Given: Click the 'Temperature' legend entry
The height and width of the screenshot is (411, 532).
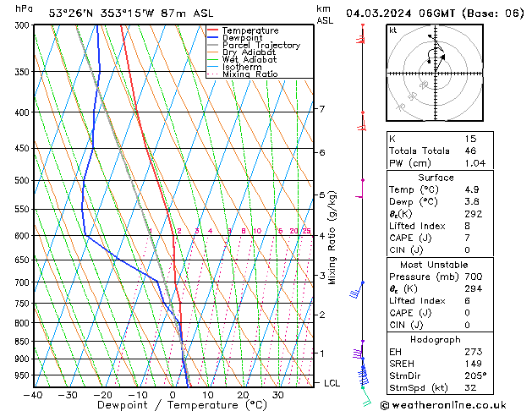Looking at the screenshot, I should coord(250,30).
